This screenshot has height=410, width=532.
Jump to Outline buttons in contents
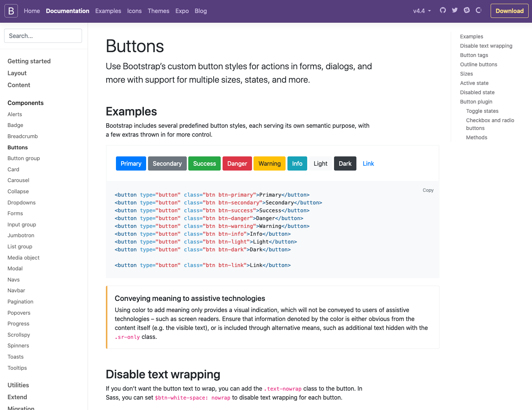tap(479, 64)
